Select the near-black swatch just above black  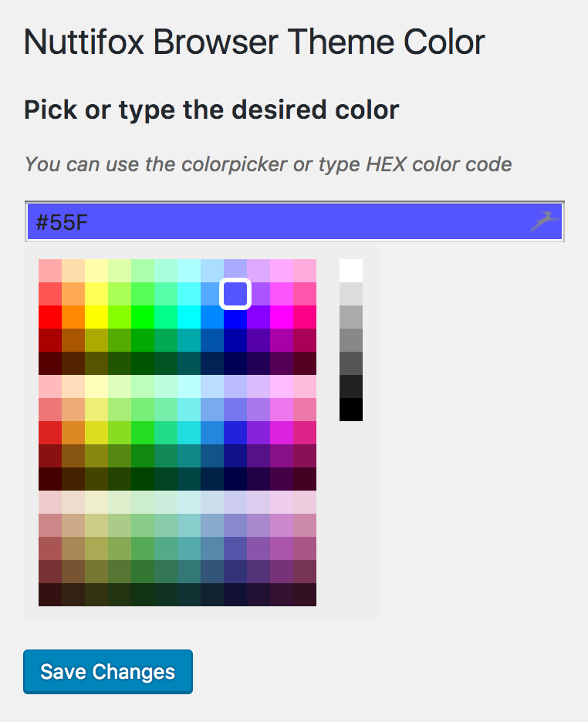351,386
